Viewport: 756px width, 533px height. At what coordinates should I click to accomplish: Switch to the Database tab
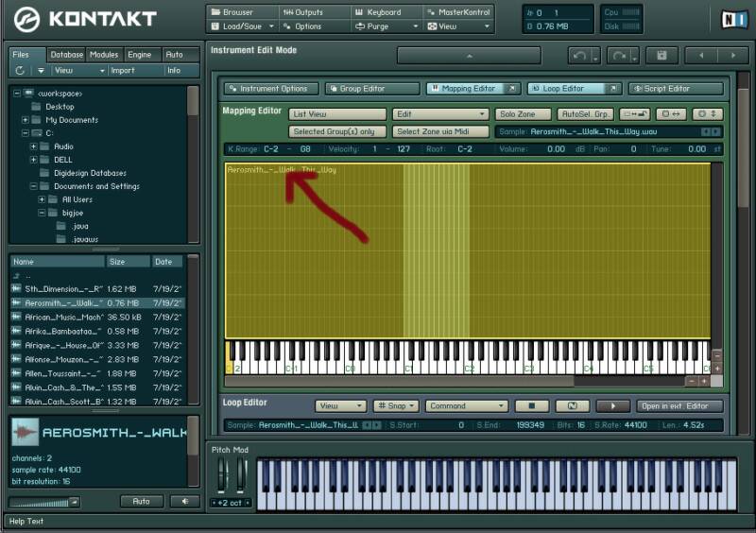click(x=66, y=55)
